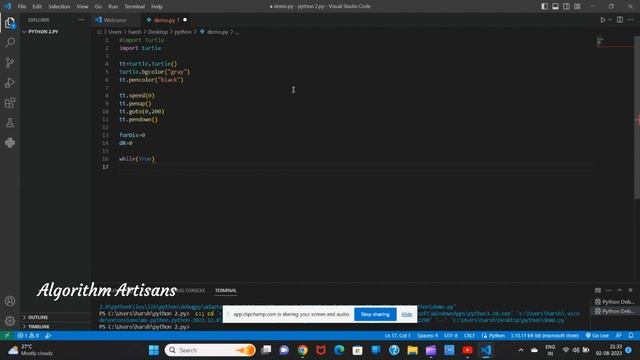Open the Windows Start menu
The image size is (640, 360).
154,350
